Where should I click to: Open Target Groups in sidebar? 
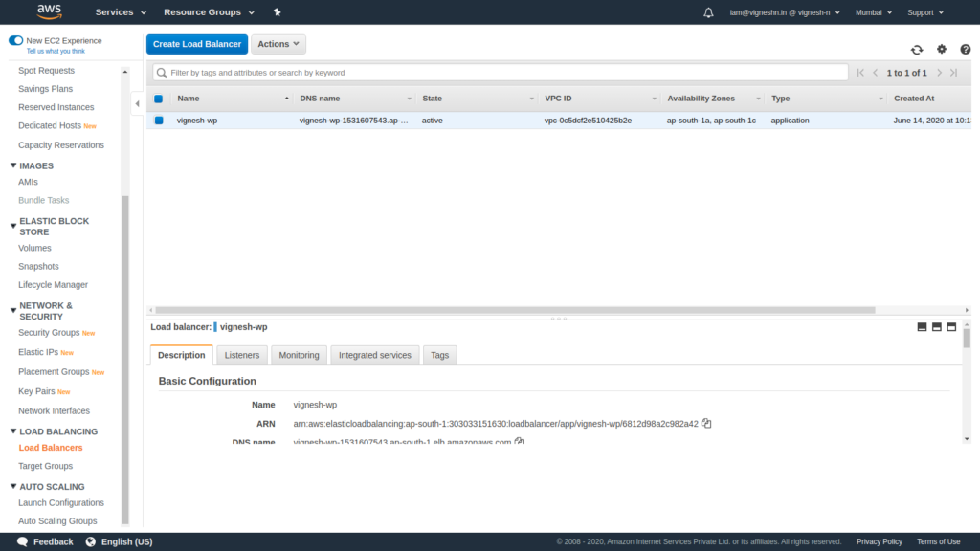(46, 466)
